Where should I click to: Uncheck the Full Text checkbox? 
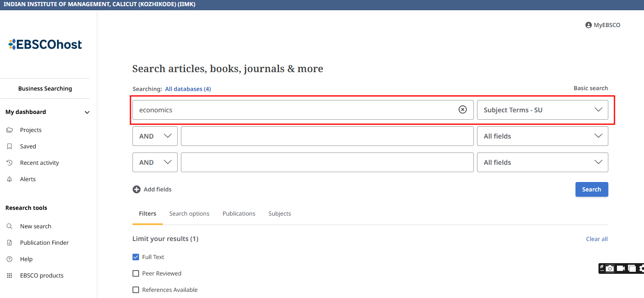pos(136,257)
